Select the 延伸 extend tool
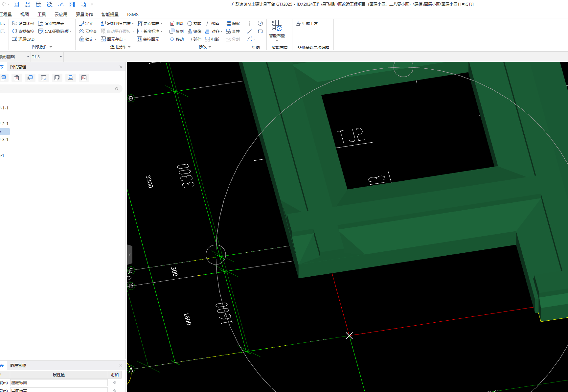The height and width of the screenshot is (392, 568). [194, 39]
